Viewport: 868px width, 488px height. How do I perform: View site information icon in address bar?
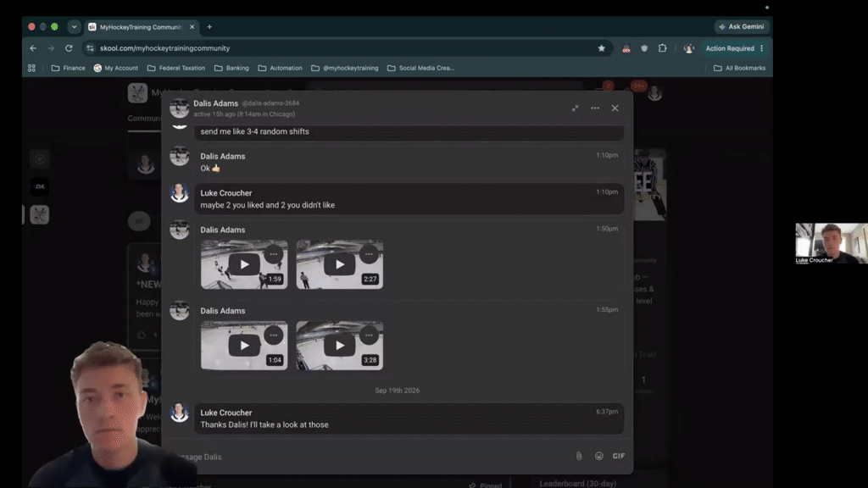pos(90,48)
